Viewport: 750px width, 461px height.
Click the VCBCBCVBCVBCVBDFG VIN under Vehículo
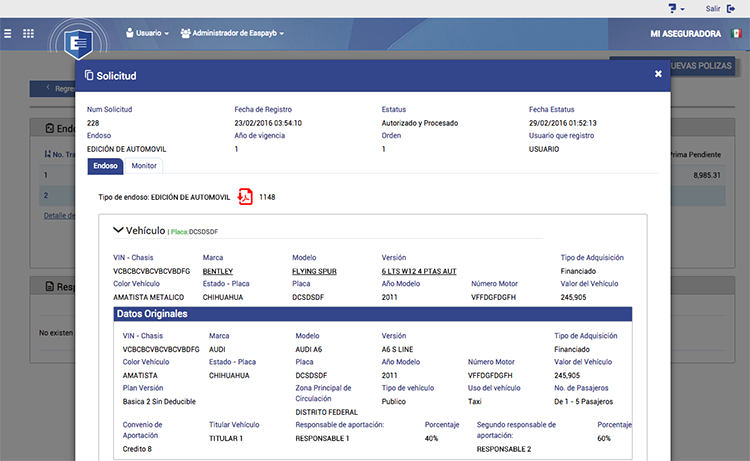click(x=152, y=271)
